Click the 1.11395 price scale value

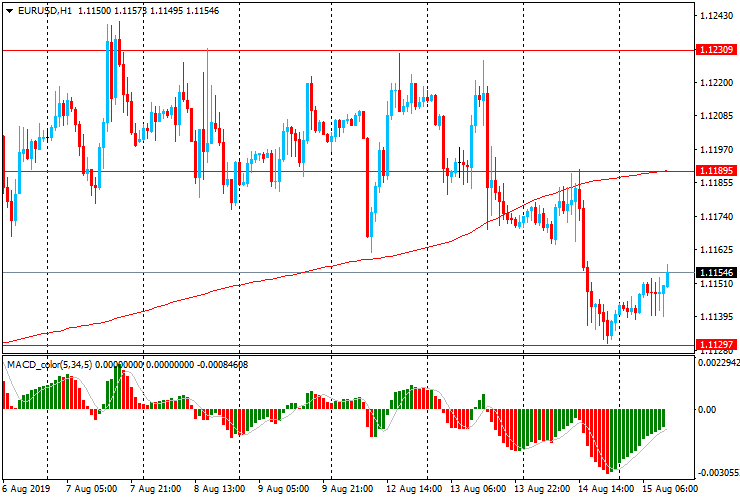pos(716,317)
